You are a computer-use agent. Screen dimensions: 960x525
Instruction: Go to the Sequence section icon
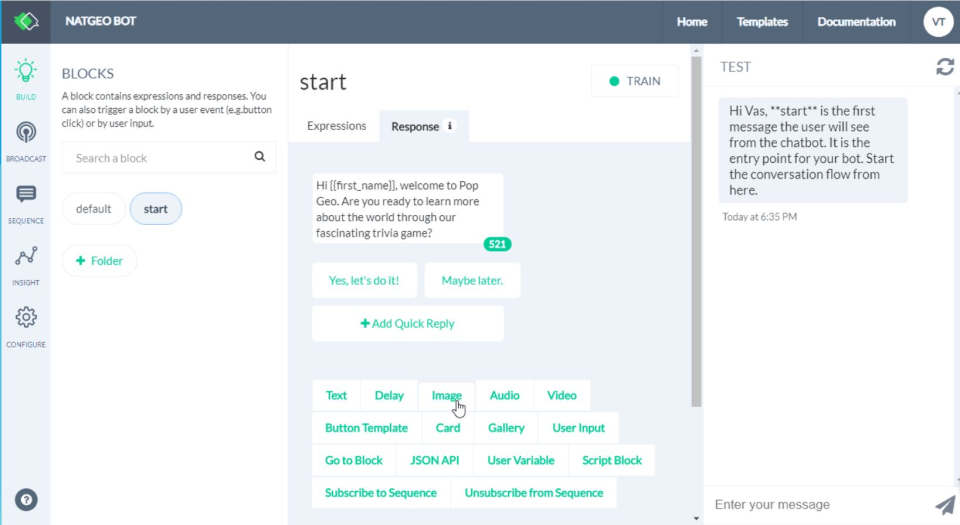click(26, 200)
